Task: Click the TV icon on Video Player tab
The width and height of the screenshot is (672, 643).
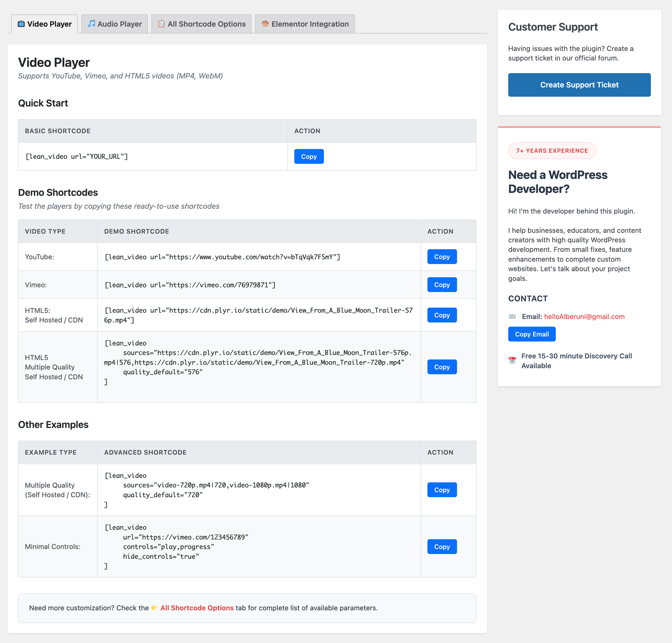Action: 21,24
